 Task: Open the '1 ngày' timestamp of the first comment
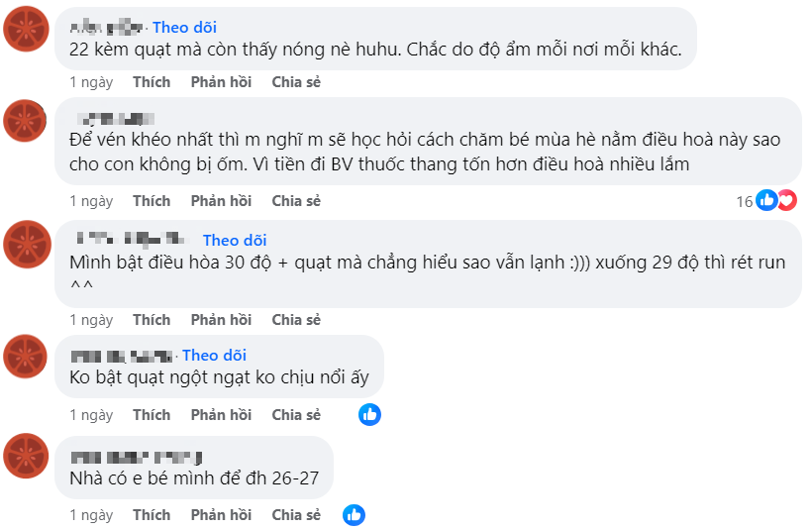point(91,82)
